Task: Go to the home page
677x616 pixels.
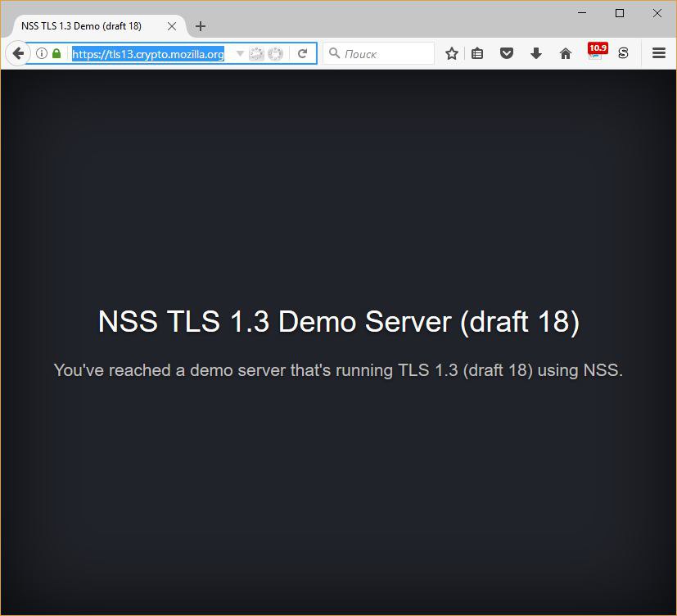Action: 566,53
